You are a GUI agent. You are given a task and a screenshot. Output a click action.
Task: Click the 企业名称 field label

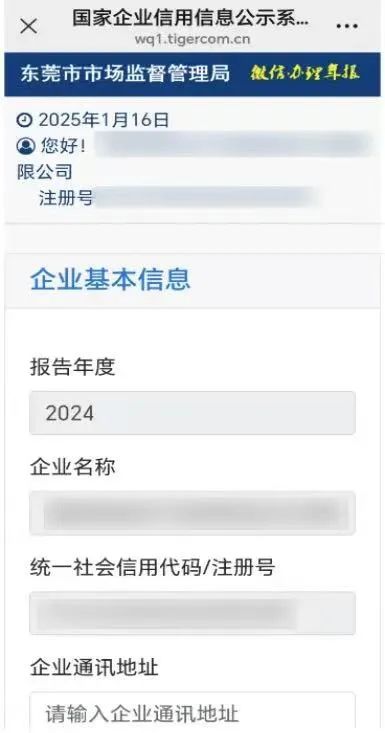[72, 467]
